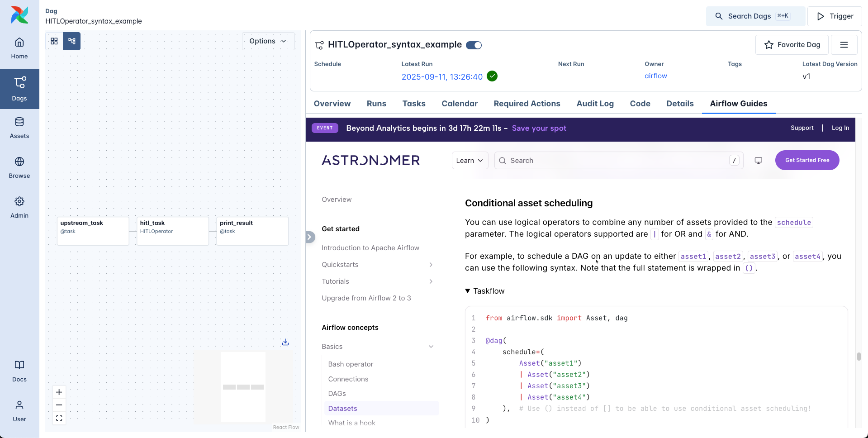Open the Learn dropdown menu
This screenshot has height=438, width=868.
point(470,161)
